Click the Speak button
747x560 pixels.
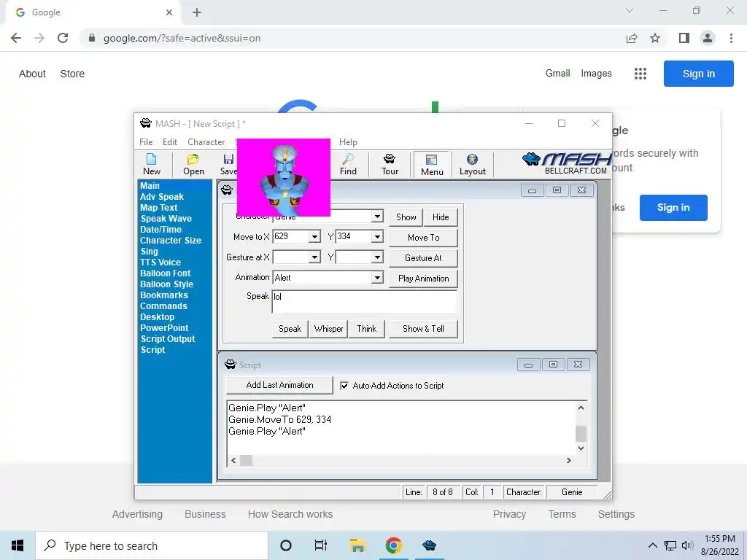pos(290,329)
